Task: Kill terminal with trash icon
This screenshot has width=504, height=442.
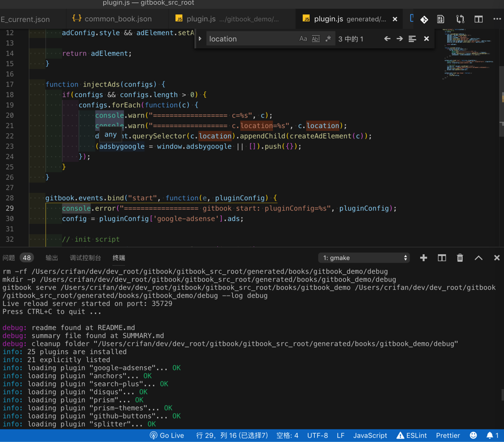Action: click(x=460, y=258)
